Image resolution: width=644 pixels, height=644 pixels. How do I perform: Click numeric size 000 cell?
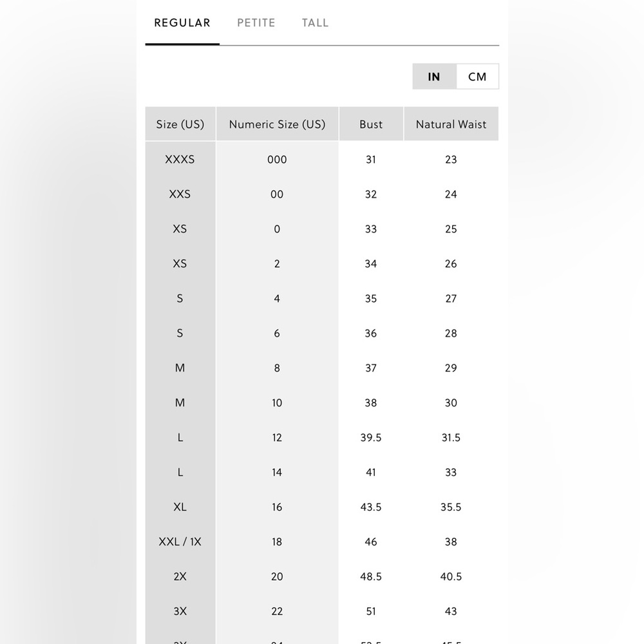(277, 159)
